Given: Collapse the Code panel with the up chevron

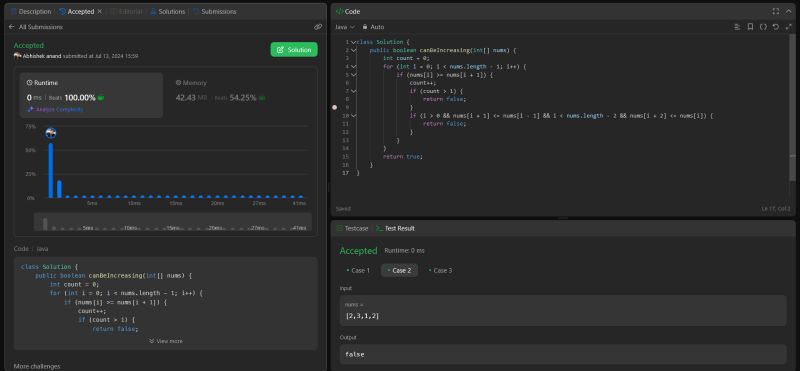Looking at the screenshot, I should 789,11.
